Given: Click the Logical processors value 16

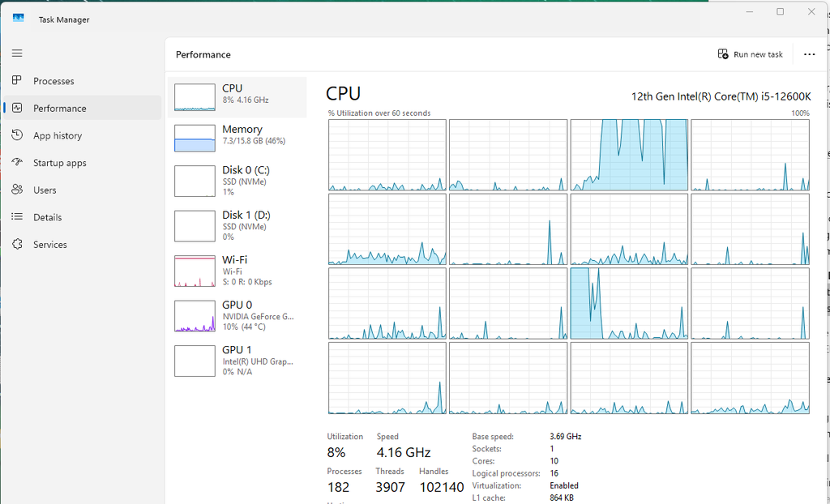Looking at the screenshot, I should point(554,473).
